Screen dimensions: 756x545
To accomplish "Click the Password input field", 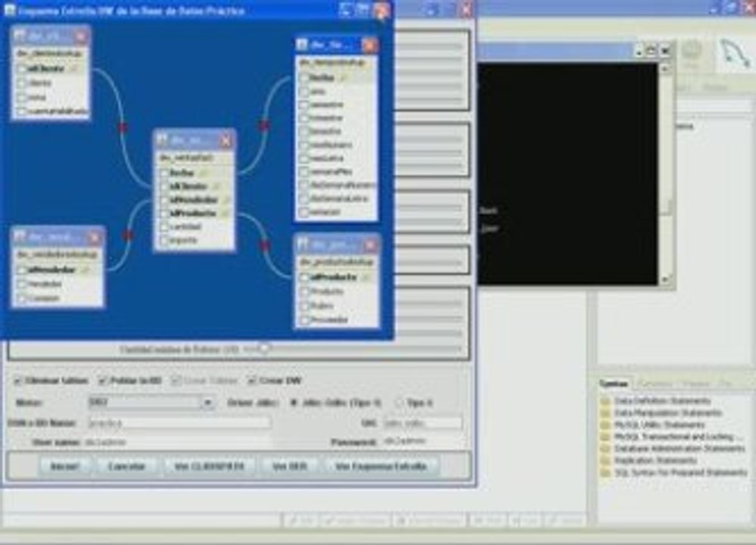I will pos(423,441).
